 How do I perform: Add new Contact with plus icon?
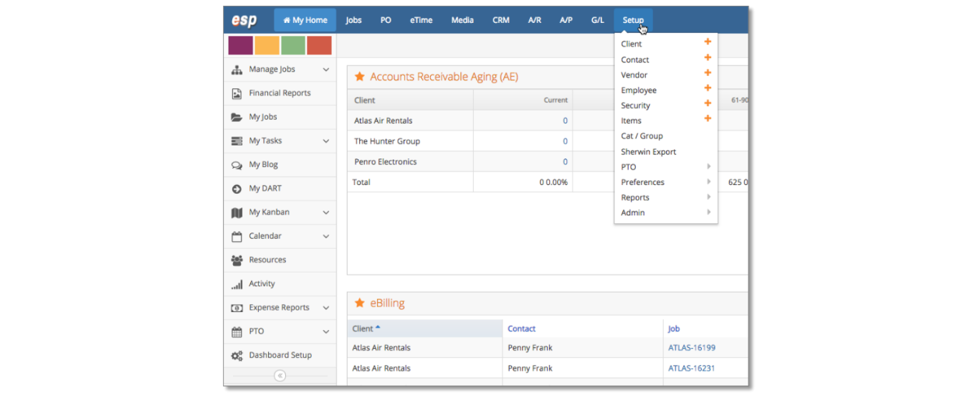click(708, 57)
